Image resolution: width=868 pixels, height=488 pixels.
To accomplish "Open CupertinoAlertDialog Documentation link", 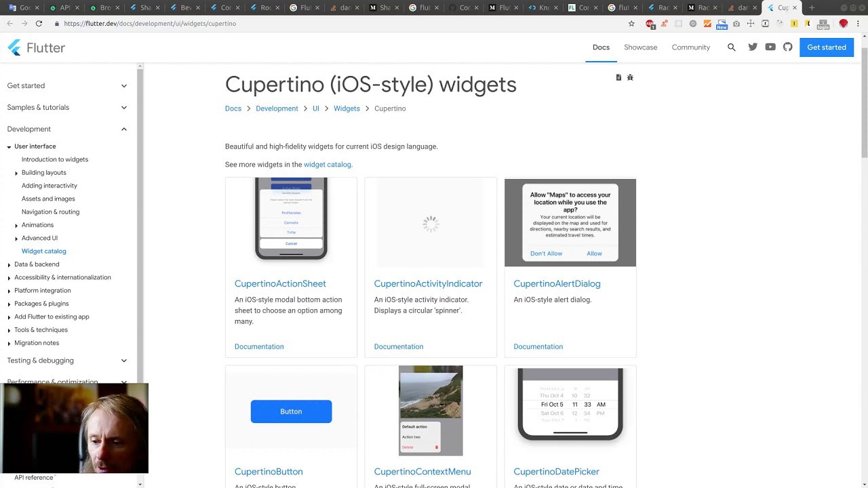I will pyautogui.click(x=538, y=346).
